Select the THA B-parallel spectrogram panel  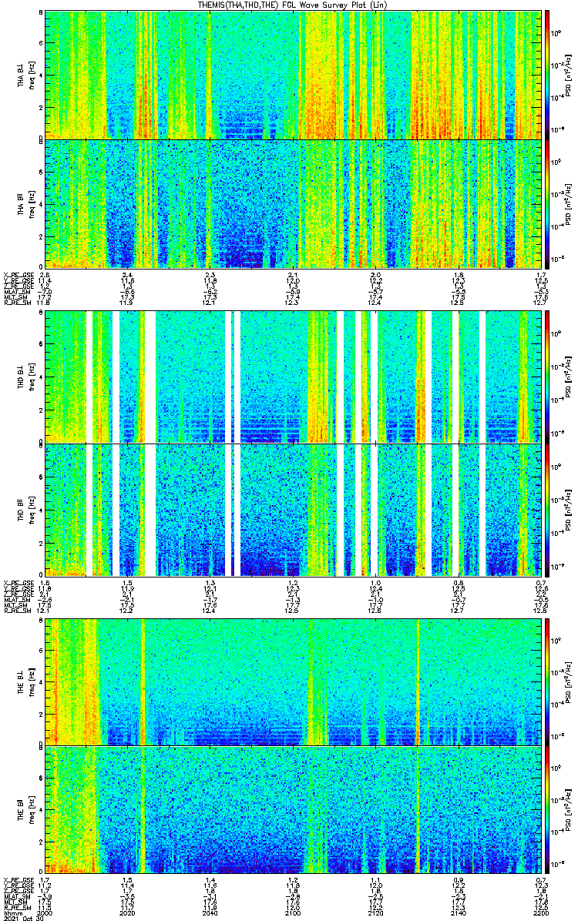(x=294, y=203)
